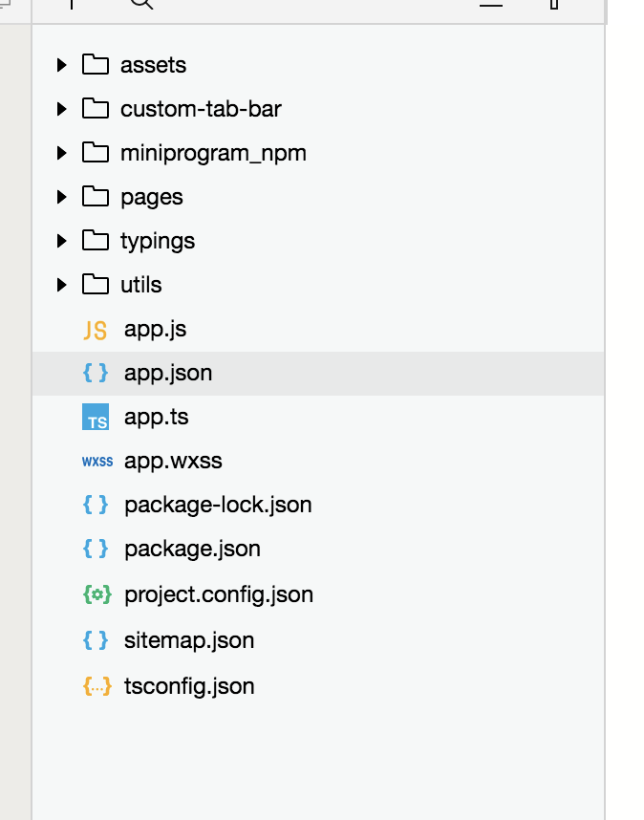Click the TS icon beside app.ts
644x820 pixels.
pyautogui.click(x=96, y=417)
